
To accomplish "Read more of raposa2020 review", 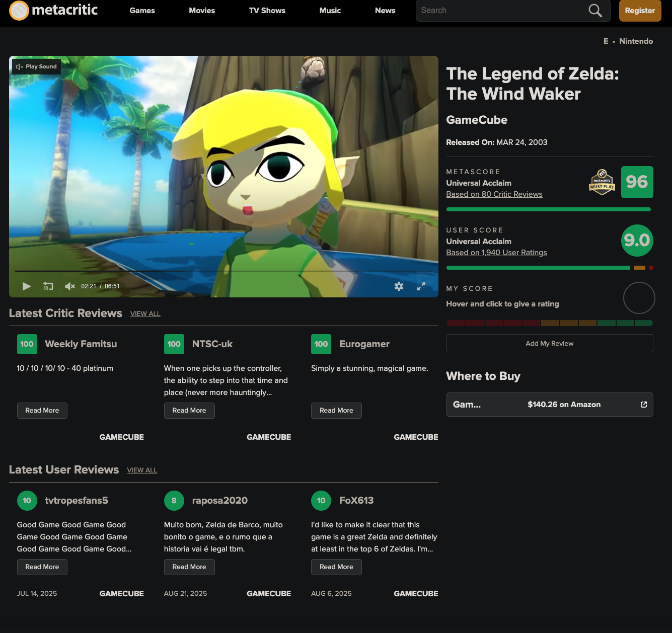I will click(189, 567).
